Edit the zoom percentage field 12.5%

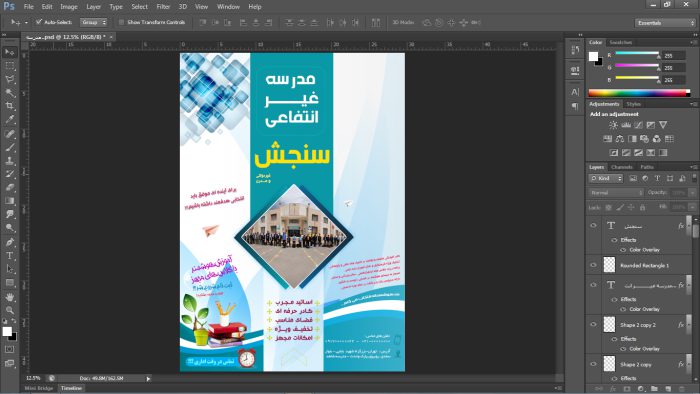33,378
